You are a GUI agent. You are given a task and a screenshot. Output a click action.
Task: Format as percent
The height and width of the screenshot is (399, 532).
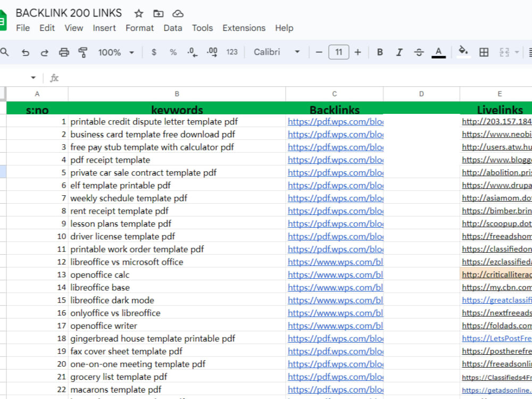click(x=173, y=52)
